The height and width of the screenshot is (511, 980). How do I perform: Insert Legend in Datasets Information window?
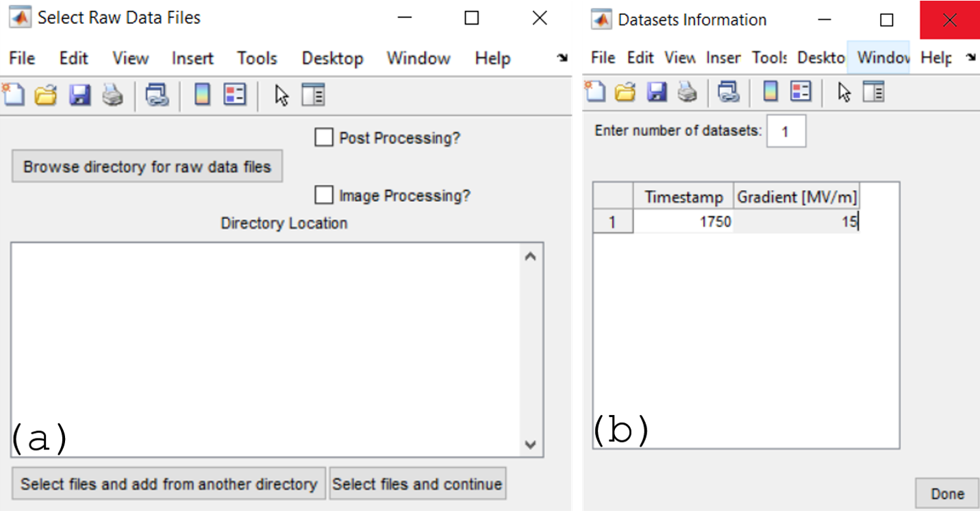point(801,91)
